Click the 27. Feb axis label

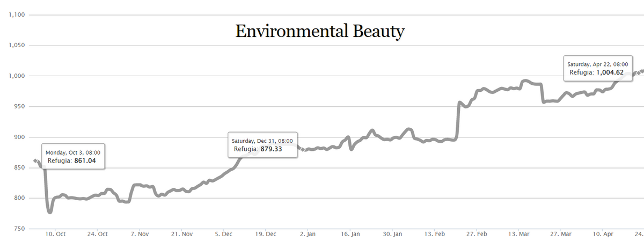tap(477, 235)
